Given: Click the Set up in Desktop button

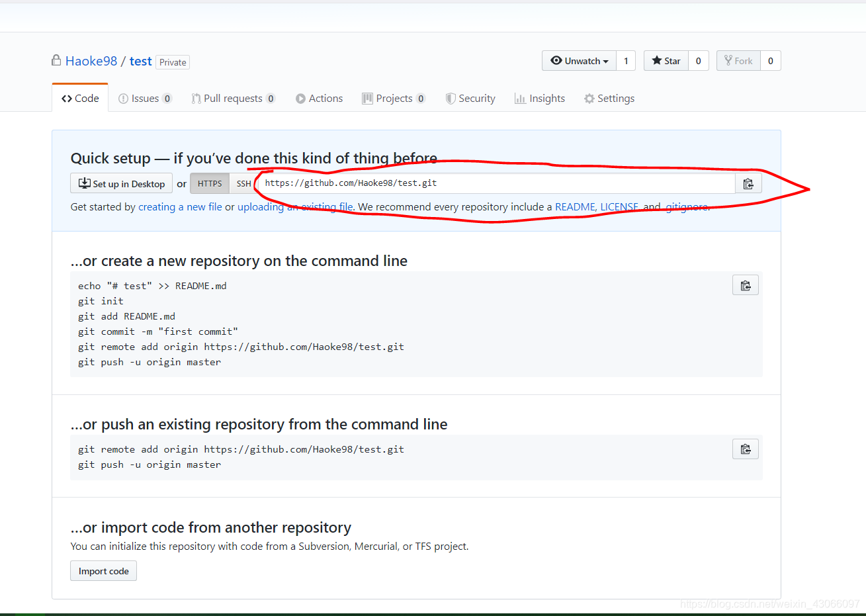Looking at the screenshot, I should click(x=122, y=183).
